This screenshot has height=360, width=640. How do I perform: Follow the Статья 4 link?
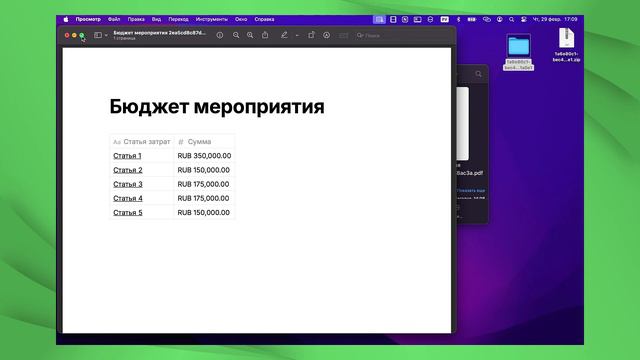128,198
